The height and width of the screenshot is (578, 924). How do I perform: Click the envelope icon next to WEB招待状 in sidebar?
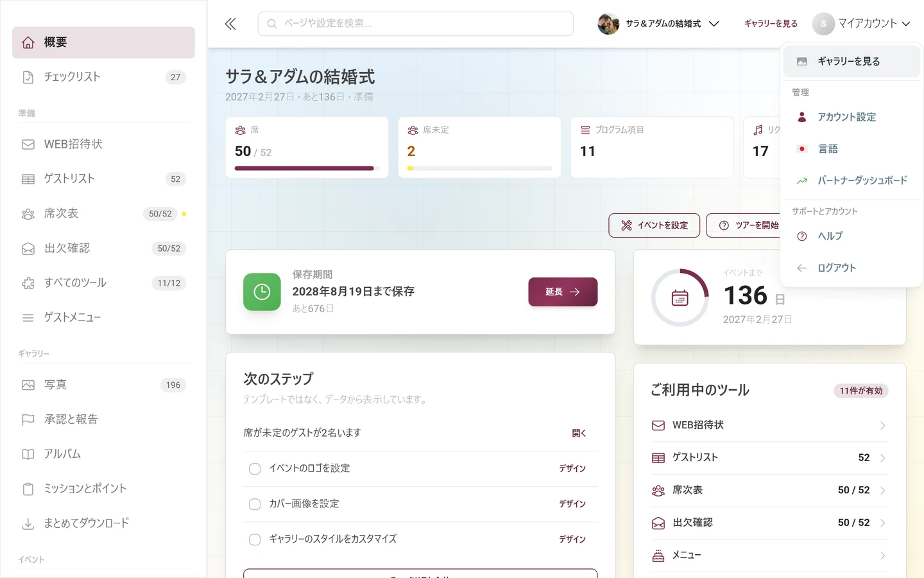[28, 144]
